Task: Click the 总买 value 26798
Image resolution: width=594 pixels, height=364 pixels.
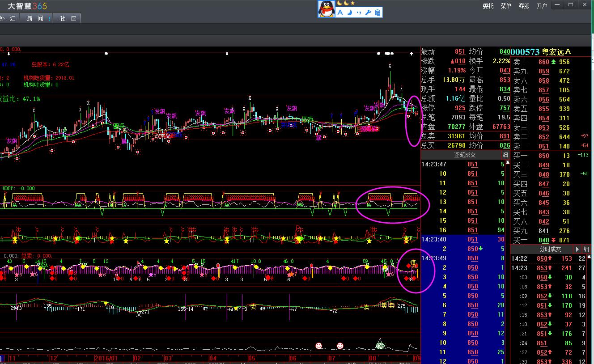Action: pos(456,146)
